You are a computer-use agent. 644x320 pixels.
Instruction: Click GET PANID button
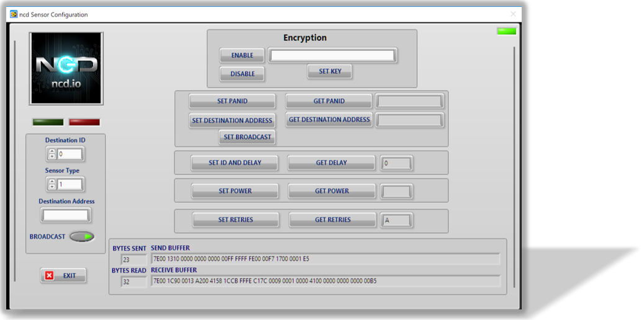coord(329,101)
